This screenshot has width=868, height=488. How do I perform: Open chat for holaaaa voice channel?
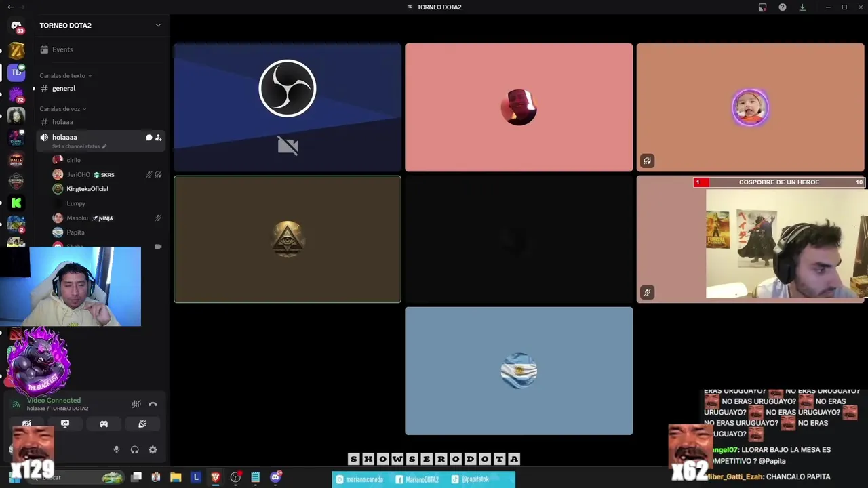tap(149, 138)
